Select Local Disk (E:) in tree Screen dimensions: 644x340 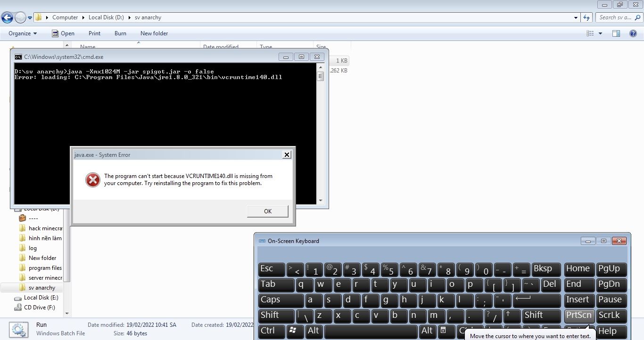click(36, 298)
